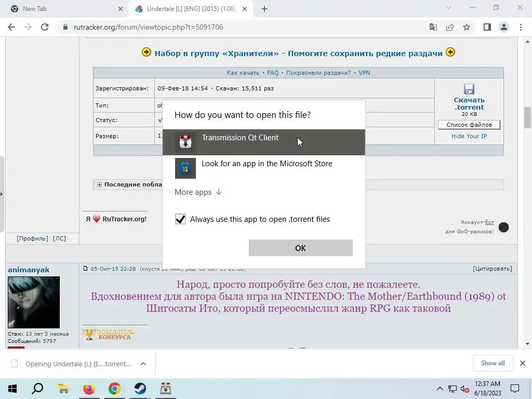
Task: Show all downloads
Action: 493,363
